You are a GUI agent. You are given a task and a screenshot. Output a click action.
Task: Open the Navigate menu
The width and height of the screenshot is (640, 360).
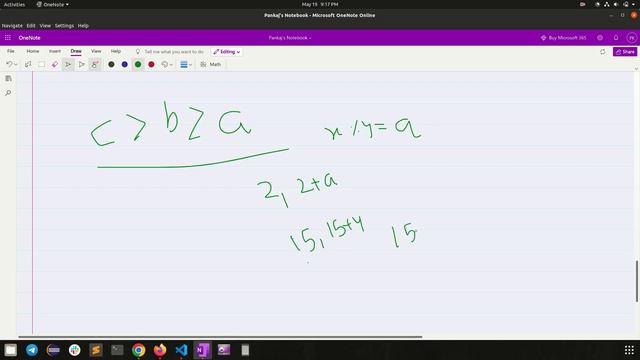(x=12, y=25)
